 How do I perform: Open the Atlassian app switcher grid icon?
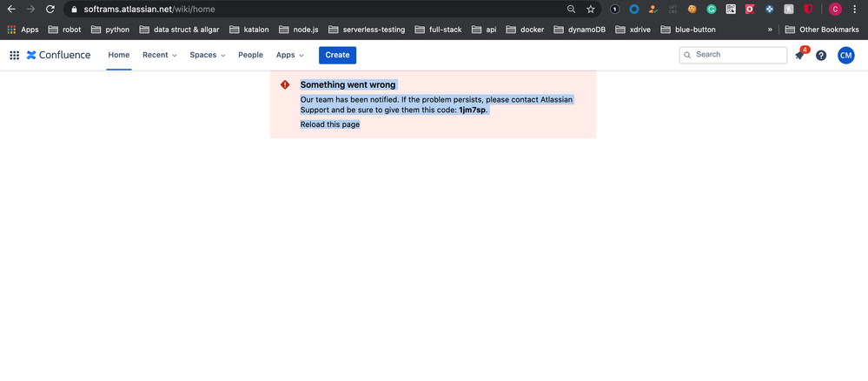tap(15, 55)
